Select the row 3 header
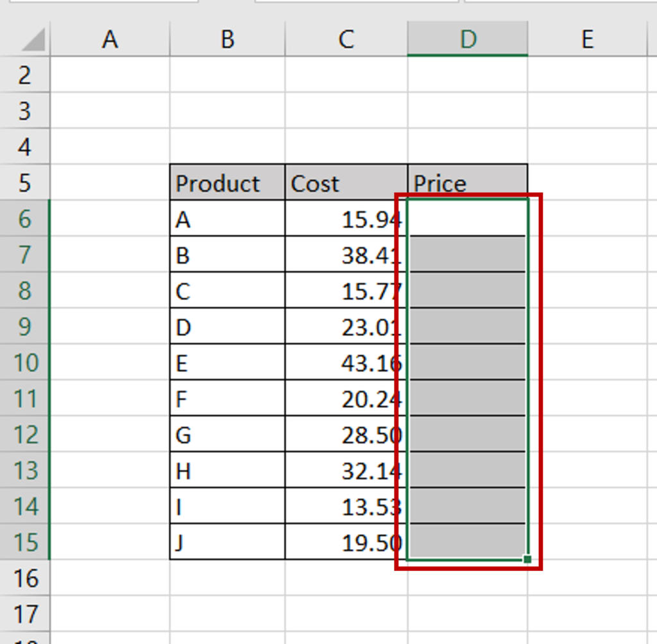This screenshot has height=644, width=657. pyautogui.click(x=25, y=110)
